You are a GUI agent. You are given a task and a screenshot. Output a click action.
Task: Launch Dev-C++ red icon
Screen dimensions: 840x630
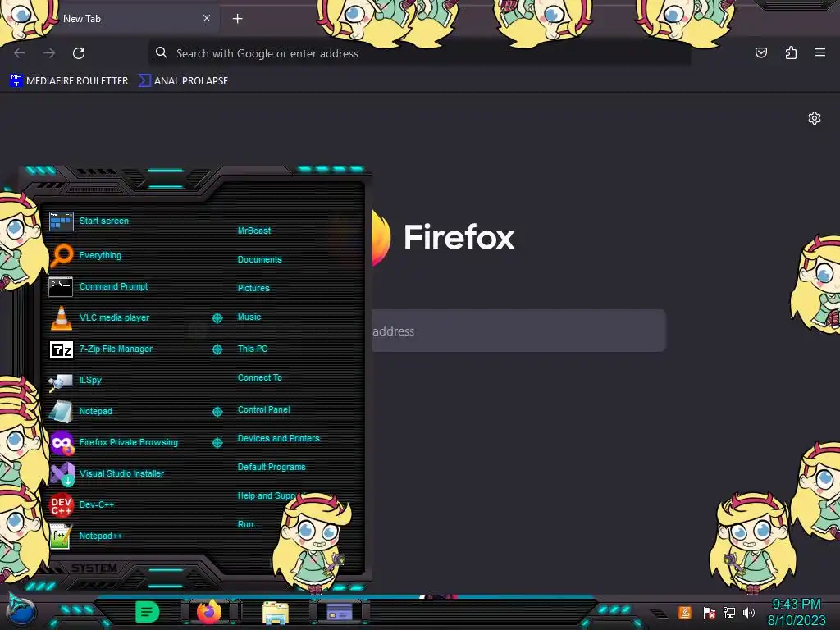(x=61, y=504)
